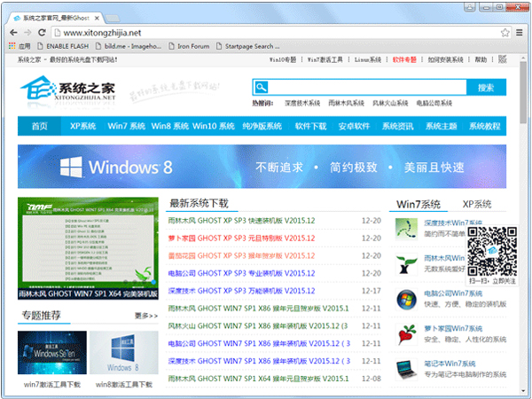This screenshot has height=399, width=532.
Task: Open 纯净版系统 in navigation bar
Action: pos(262,126)
